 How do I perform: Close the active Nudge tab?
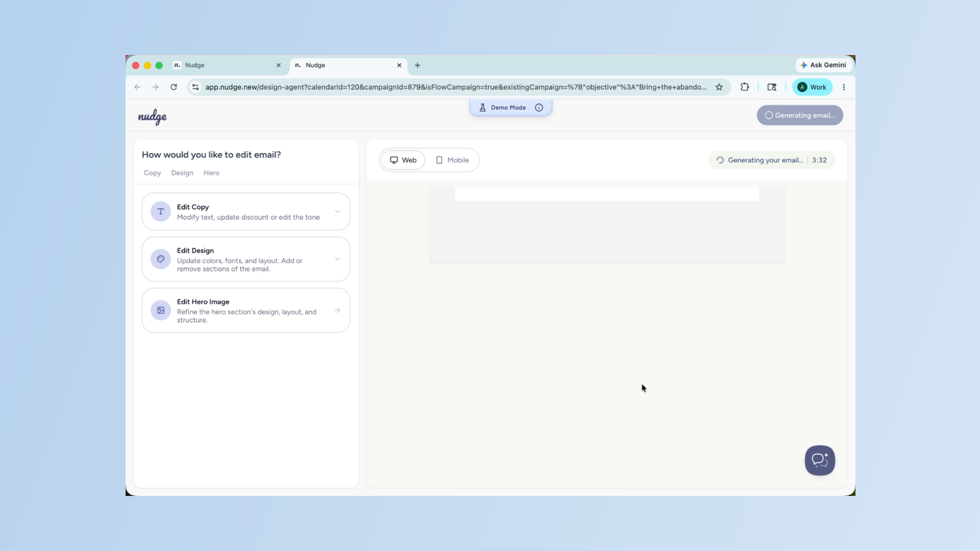[x=399, y=65]
